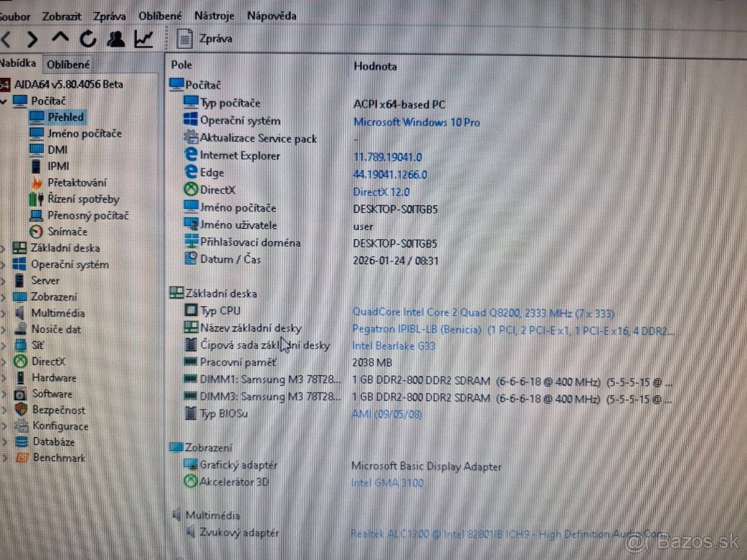Screen dimensions: 747x560
Task: Click the user account icon in toolbar
Action: pyautogui.click(x=116, y=39)
